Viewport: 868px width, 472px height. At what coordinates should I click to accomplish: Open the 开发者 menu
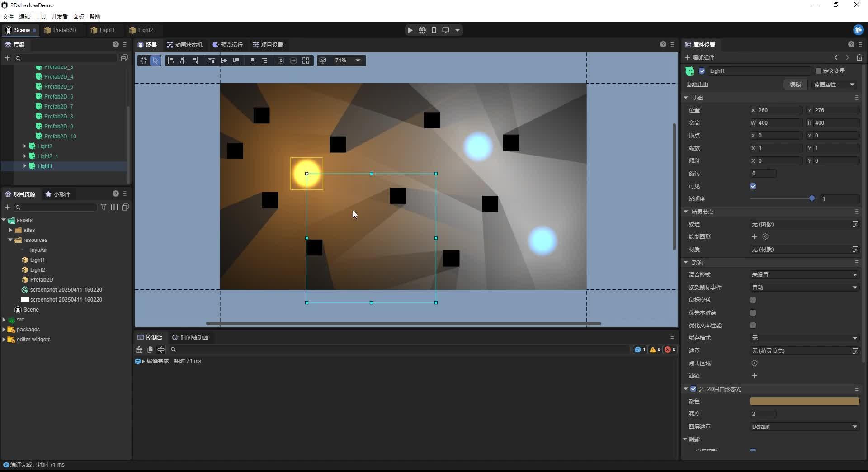click(x=59, y=16)
